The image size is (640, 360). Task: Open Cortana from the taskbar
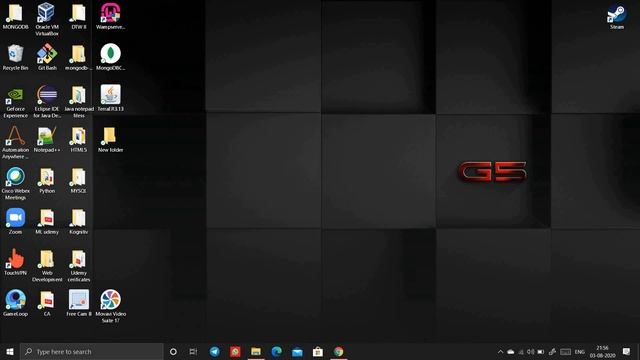173,351
